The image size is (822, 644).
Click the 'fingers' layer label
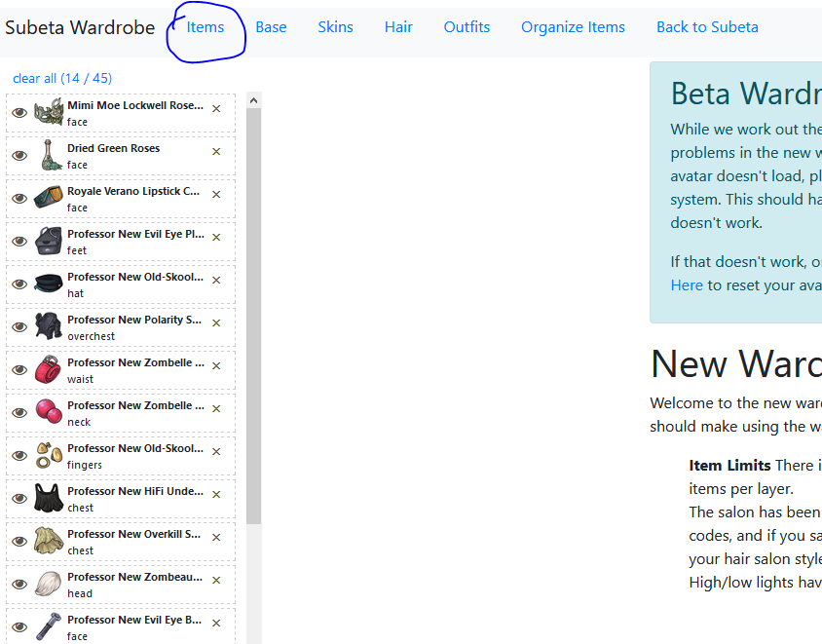pos(85,465)
